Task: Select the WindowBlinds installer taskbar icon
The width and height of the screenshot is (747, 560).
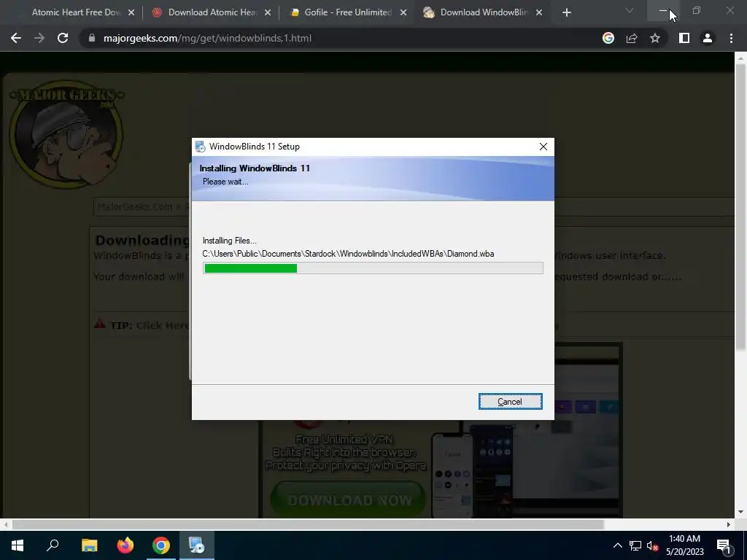Action: click(x=196, y=545)
